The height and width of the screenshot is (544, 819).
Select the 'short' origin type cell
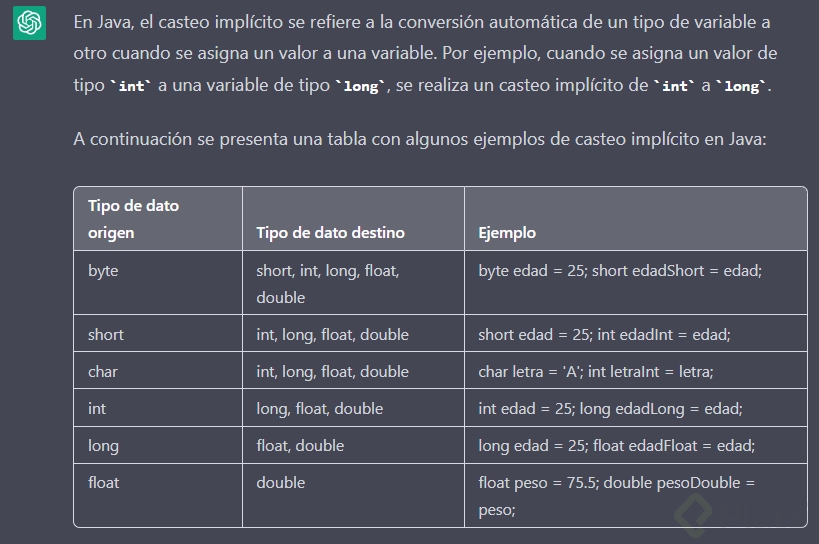pyautogui.click(x=158, y=334)
